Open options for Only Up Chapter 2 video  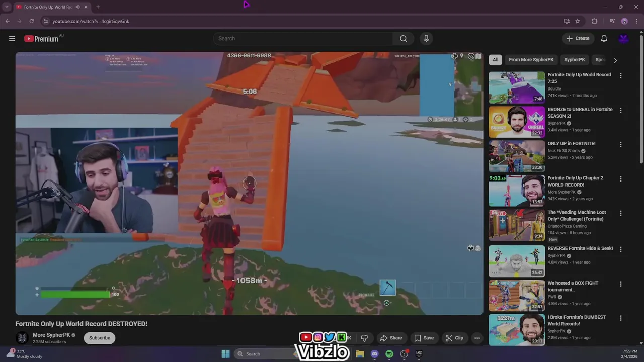tap(620, 179)
